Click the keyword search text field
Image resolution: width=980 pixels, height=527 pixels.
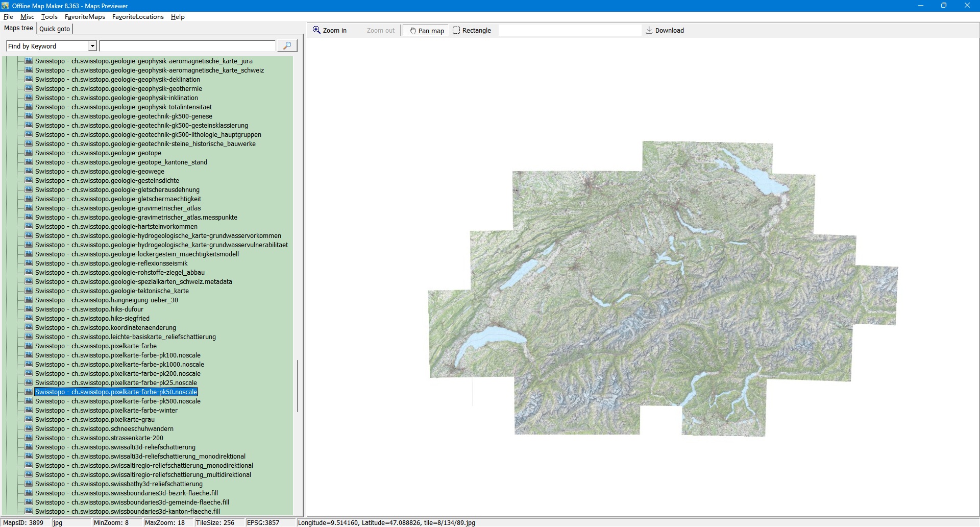[187, 46]
